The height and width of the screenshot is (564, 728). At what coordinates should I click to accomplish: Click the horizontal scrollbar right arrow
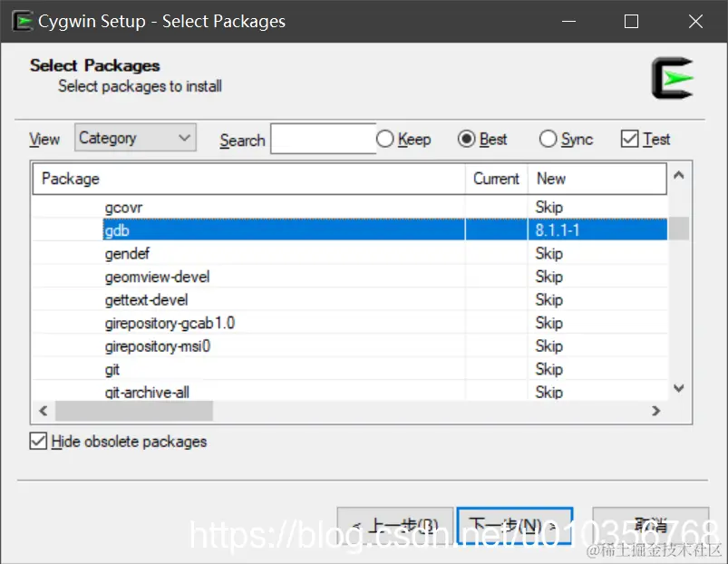click(x=656, y=411)
